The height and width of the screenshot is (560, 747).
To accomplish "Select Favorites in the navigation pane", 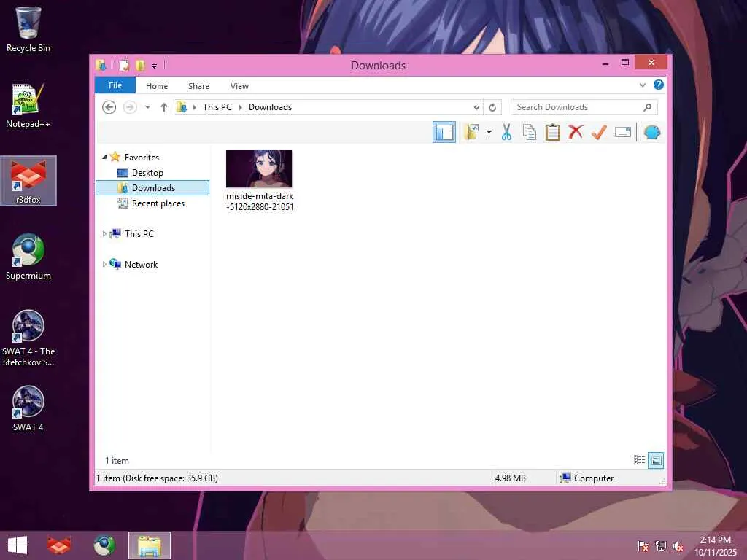I will tap(142, 157).
